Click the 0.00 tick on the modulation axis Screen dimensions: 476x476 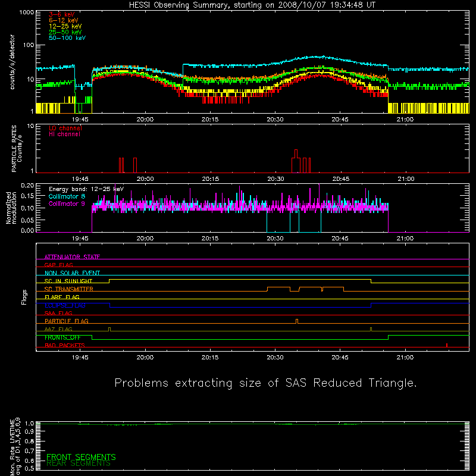click(x=27, y=230)
